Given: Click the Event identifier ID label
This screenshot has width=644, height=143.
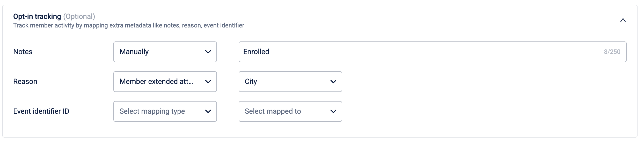Looking at the screenshot, I should pyautogui.click(x=41, y=111).
